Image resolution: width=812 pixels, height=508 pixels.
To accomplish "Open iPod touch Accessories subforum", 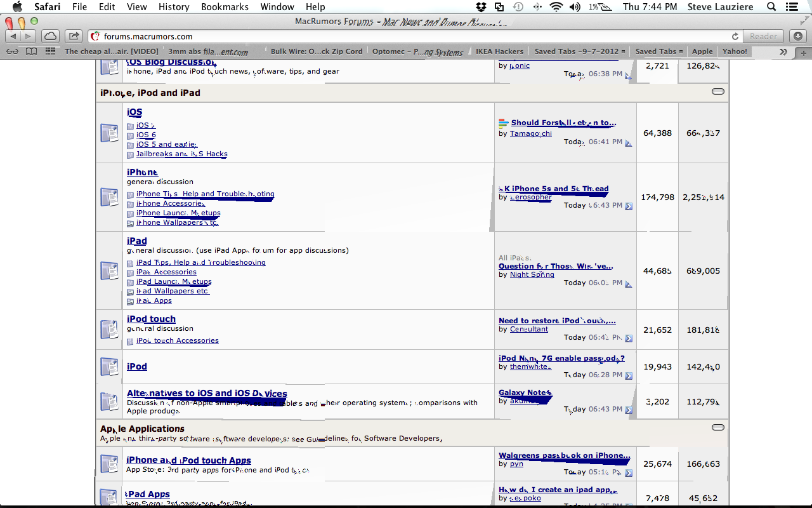I will 178,340.
